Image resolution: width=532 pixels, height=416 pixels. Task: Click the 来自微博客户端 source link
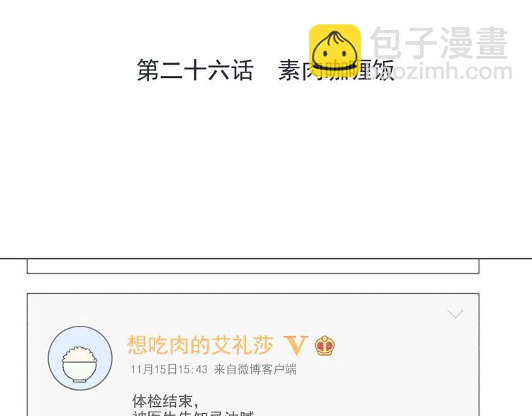pos(255,369)
